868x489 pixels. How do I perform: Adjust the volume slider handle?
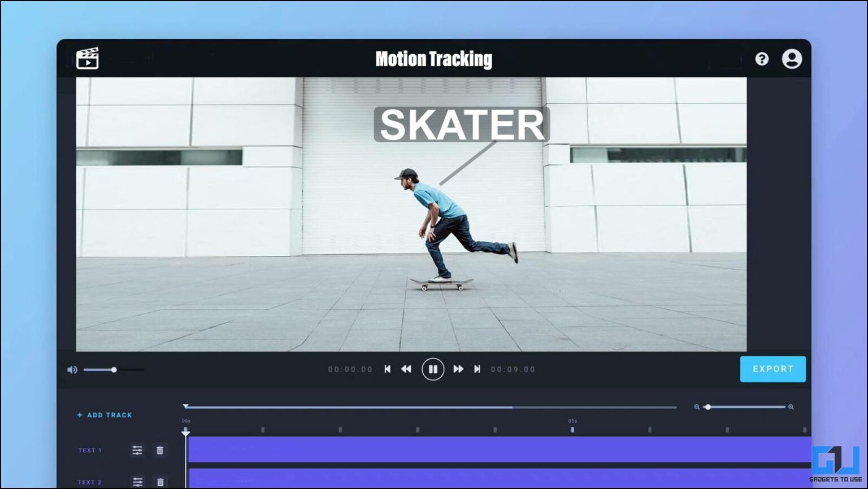(114, 369)
